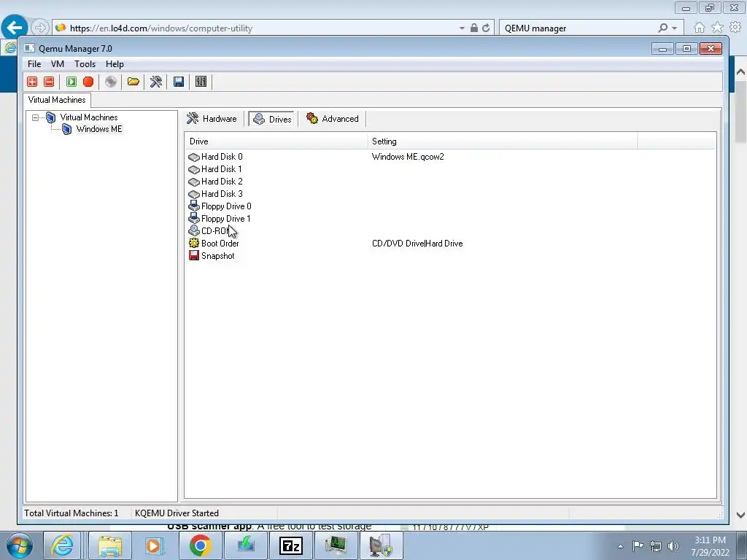Open the VM menu

click(x=58, y=64)
